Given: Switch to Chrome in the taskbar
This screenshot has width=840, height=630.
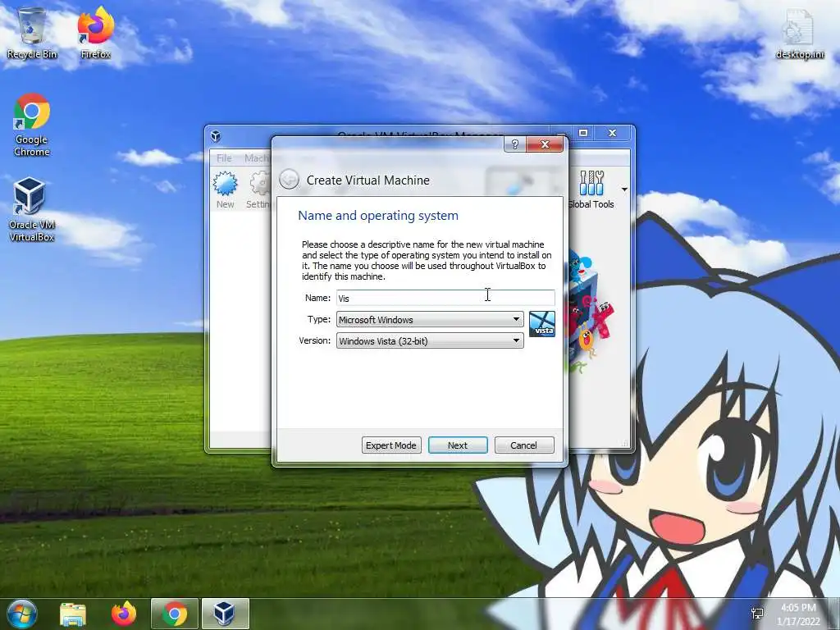Looking at the screenshot, I should coord(175,614).
